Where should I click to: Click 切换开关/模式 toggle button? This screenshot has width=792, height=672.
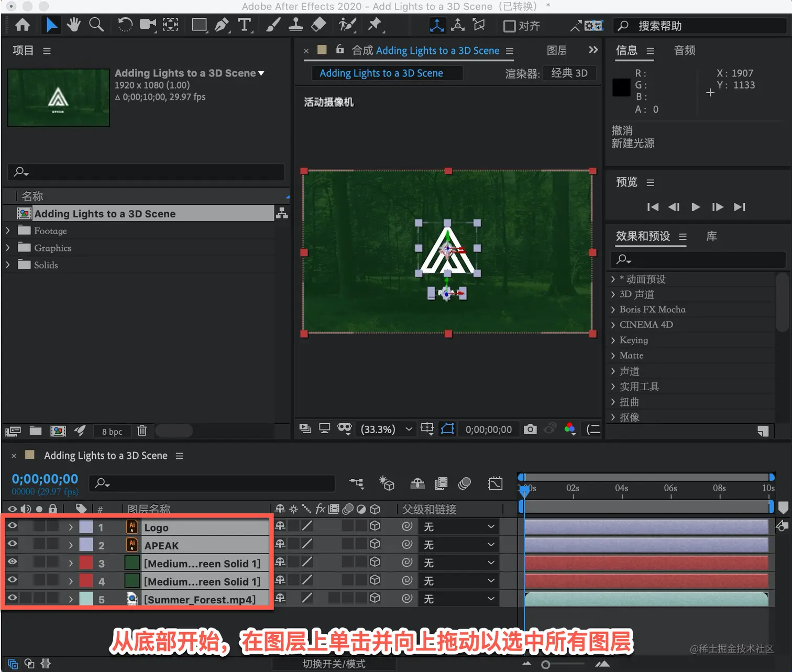click(x=334, y=664)
